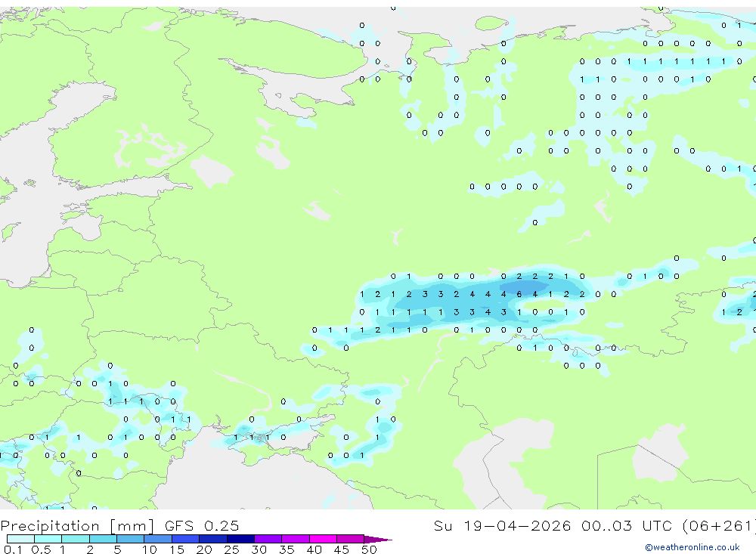Click the legend label '50'
The height and width of the screenshot is (554, 756).
tap(369, 549)
